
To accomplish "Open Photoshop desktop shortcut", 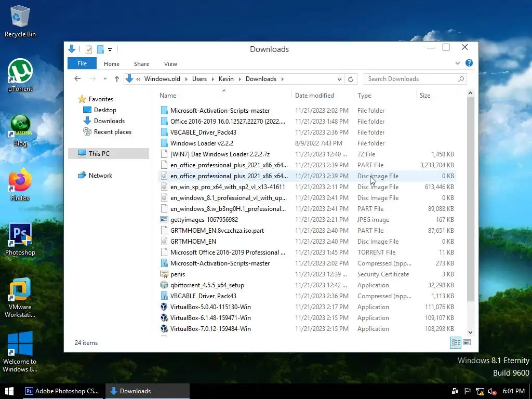I will tap(20, 239).
